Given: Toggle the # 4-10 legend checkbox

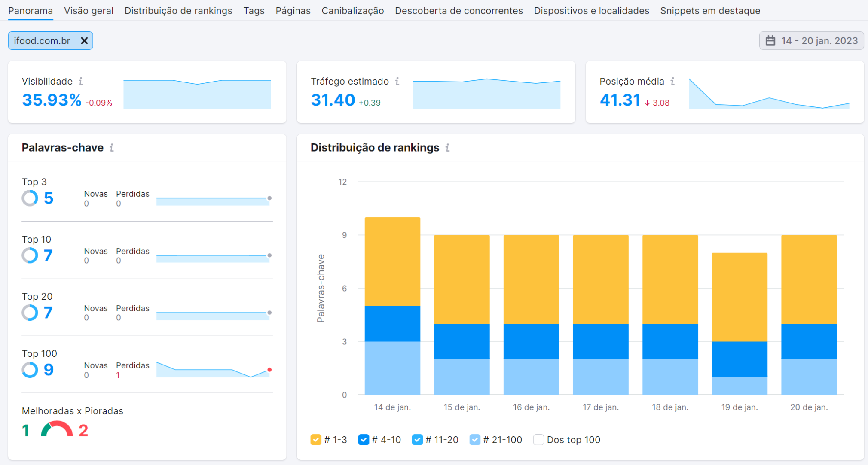Looking at the screenshot, I should [x=364, y=440].
